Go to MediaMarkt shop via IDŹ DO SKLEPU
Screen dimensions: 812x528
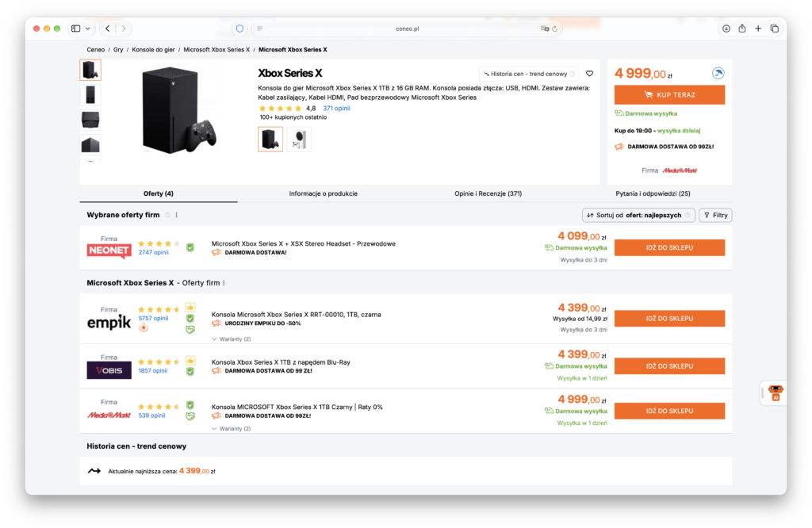669,411
